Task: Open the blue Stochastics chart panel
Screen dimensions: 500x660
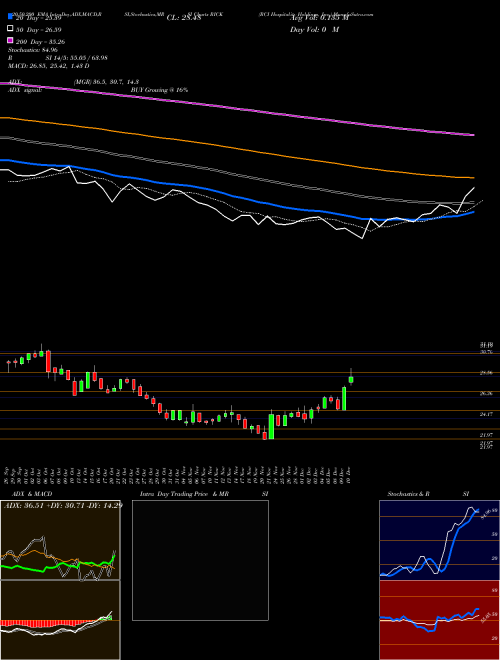Action: click(x=439, y=540)
